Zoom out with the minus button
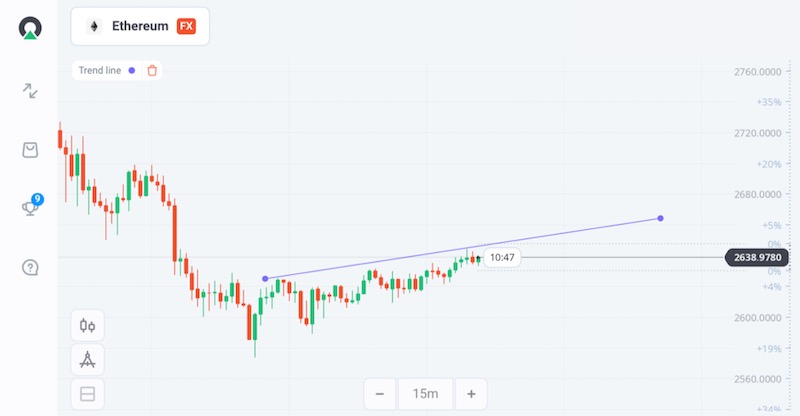The width and height of the screenshot is (800, 416). 380,394
